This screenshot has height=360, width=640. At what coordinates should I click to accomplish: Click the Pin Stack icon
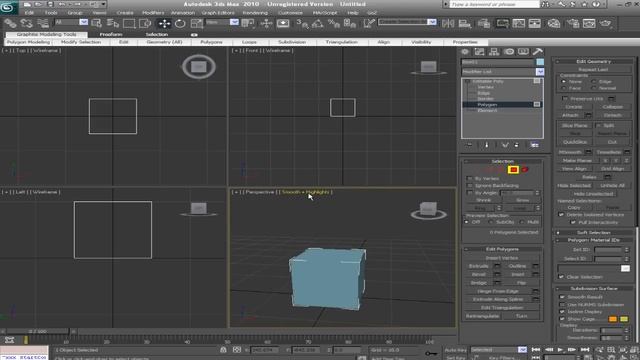click(469, 145)
